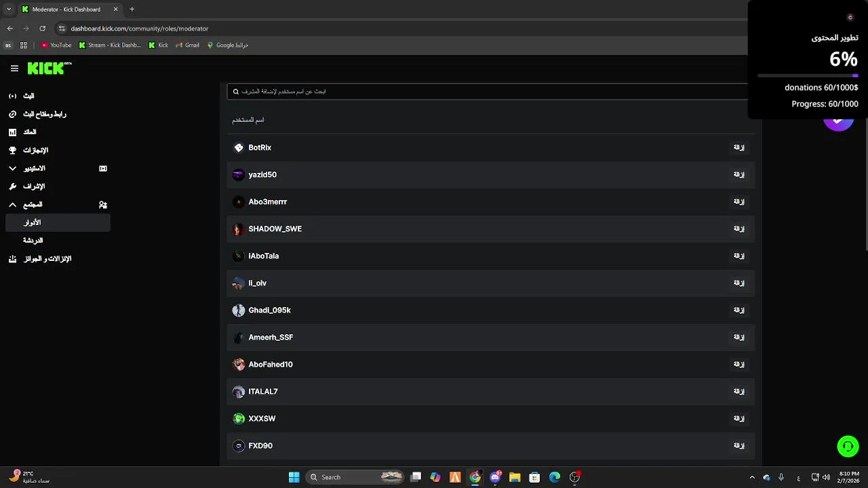Click username ITALAL7

(x=263, y=391)
